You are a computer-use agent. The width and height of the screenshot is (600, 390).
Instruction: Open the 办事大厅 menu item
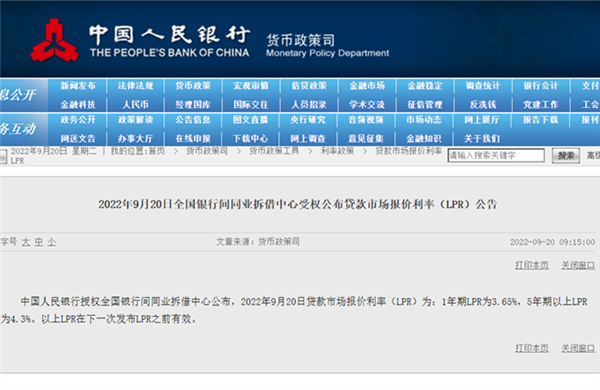click(x=135, y=138)
